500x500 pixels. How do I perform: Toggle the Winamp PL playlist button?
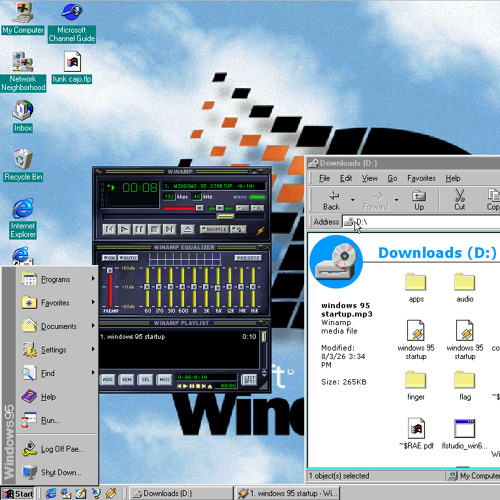pos(257,208)
